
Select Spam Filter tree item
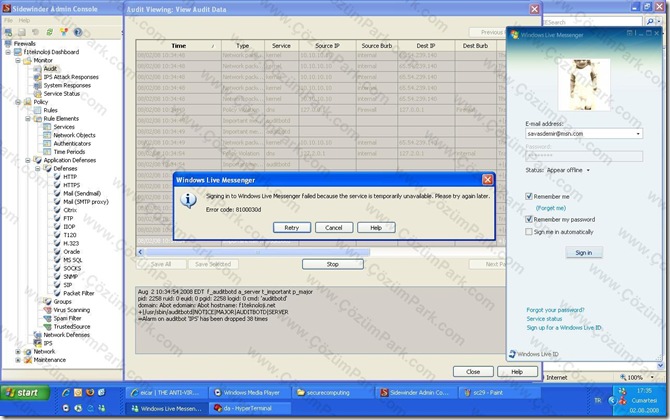pos(68,318)
